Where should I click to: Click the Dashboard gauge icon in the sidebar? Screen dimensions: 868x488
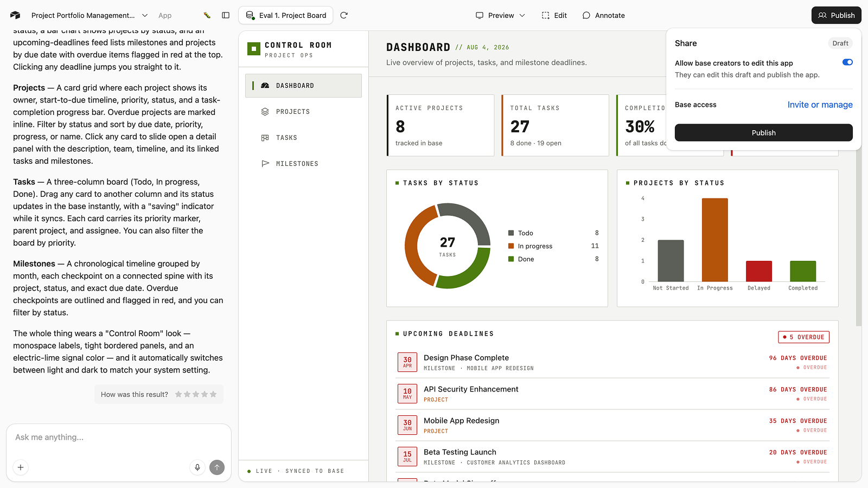pos(265,86)
